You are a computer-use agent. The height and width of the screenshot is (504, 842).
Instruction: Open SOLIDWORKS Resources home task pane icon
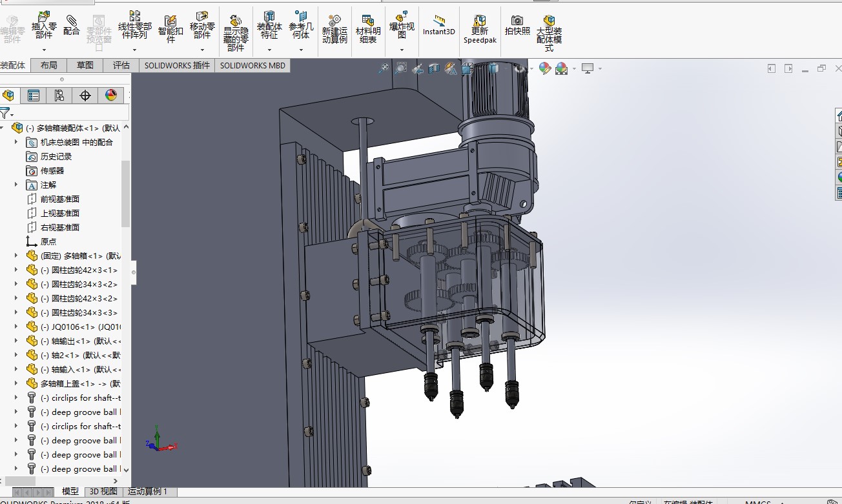(838, 115)
